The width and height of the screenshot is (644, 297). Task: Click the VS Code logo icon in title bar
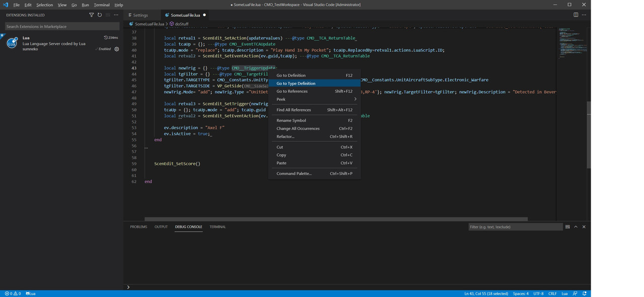coord(6,5)
